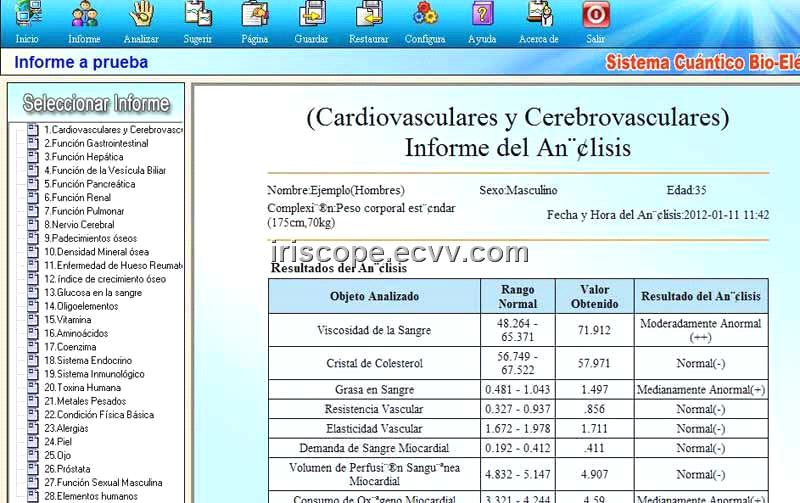Select 21.Metales Pesados report
The image size is (800, 503).
point(84,401)
